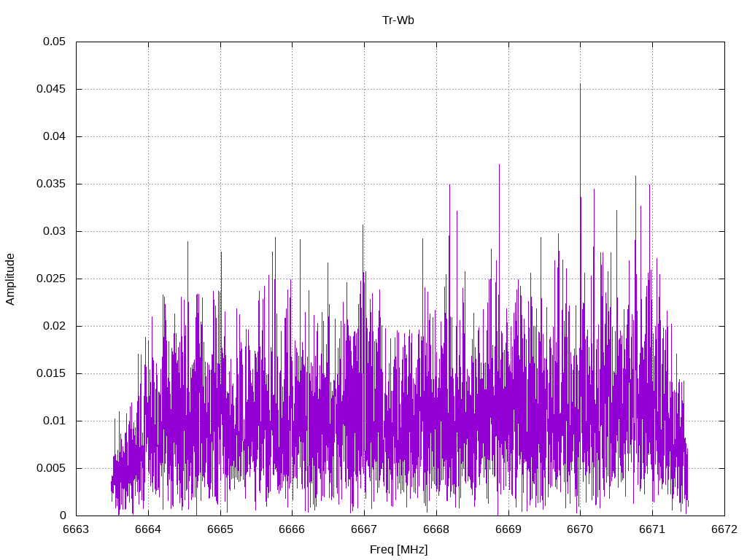Click the y-axis tick value 0.02

point(54,326)
